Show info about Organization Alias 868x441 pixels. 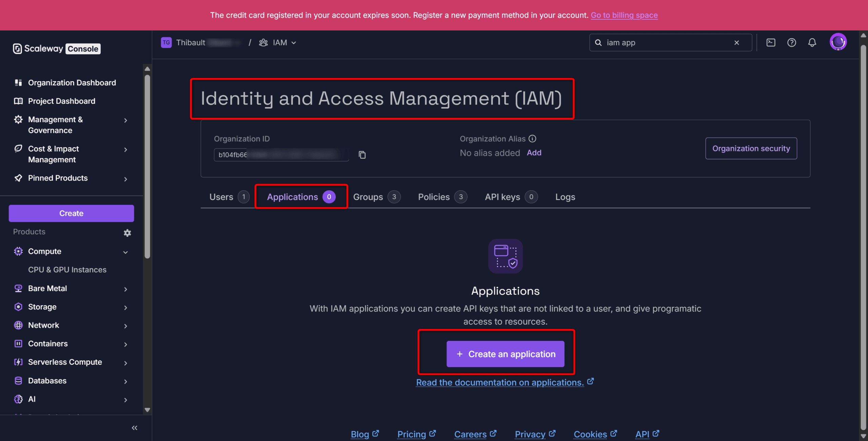(x=532, y=139)
